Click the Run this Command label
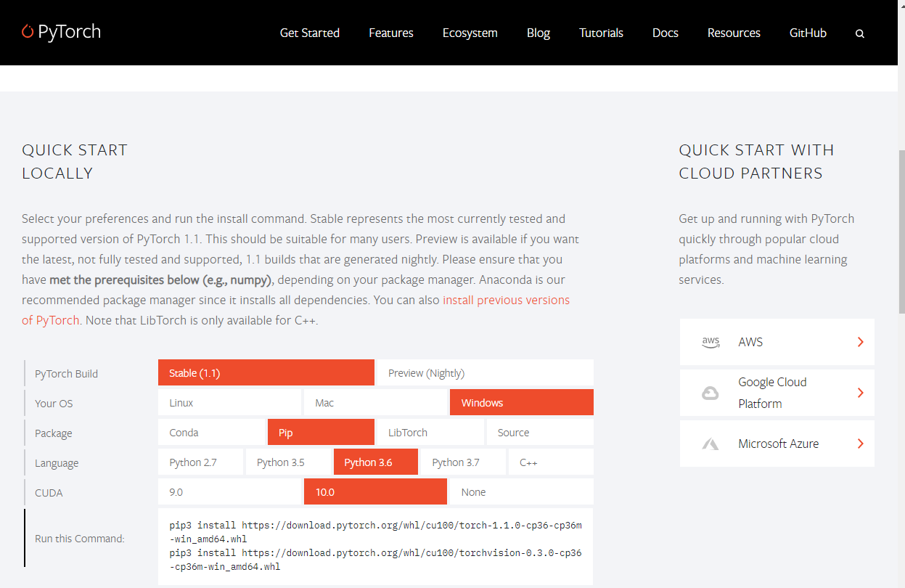905x588 pixels. (80, 538)
